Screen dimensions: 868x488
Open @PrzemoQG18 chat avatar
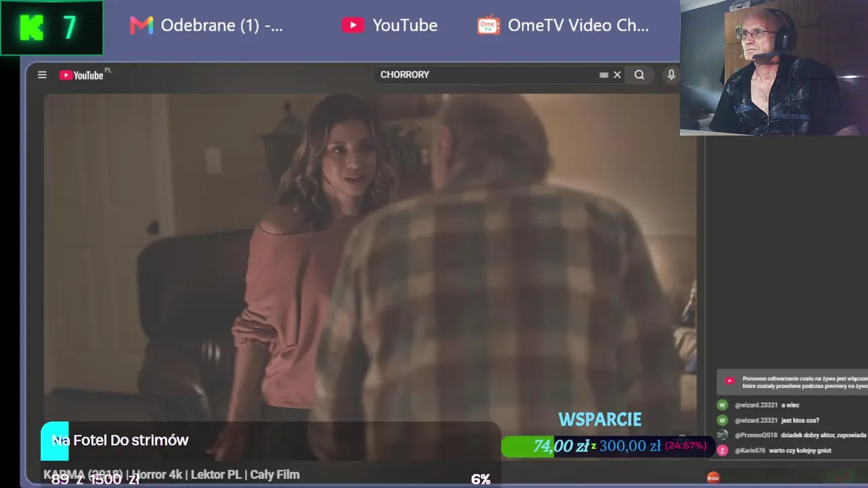[722, 435]
